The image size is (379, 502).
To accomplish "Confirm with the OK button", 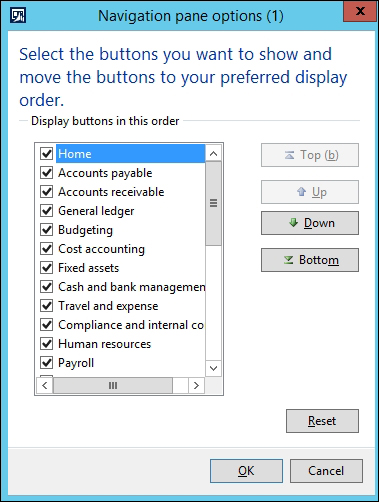I will (x=246, y=471).
